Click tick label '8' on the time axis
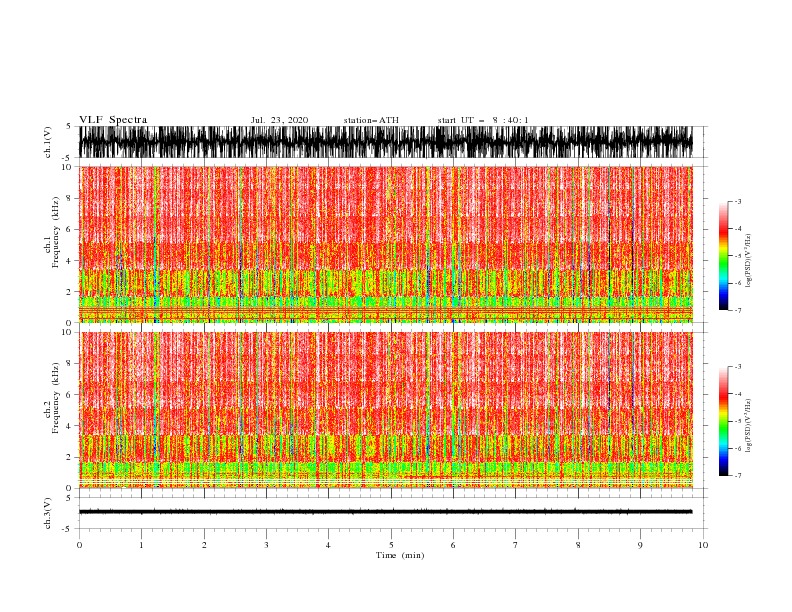Image resolution: width=792 pixels, height=612 pixels. (x=578, y=545)
